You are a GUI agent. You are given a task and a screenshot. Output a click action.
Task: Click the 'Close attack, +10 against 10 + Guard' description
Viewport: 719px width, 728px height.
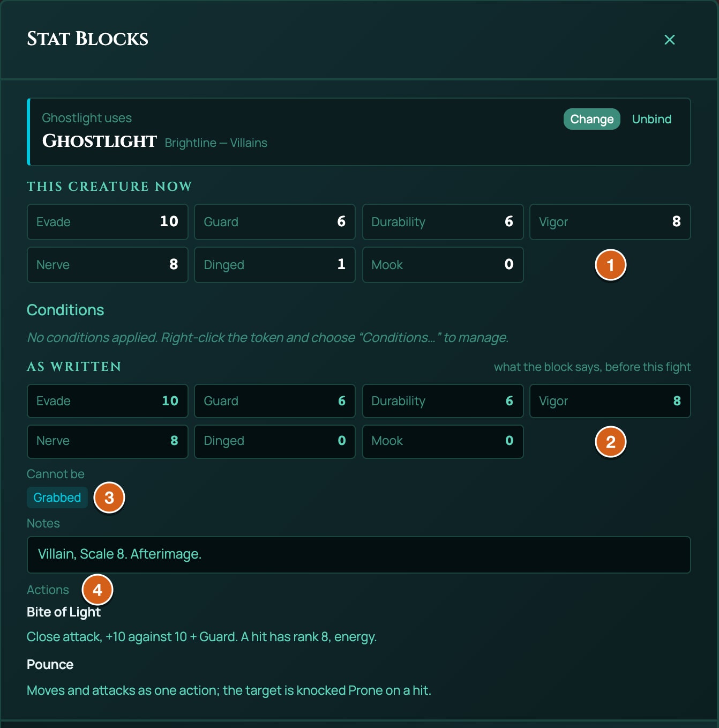tap(202, 637)
